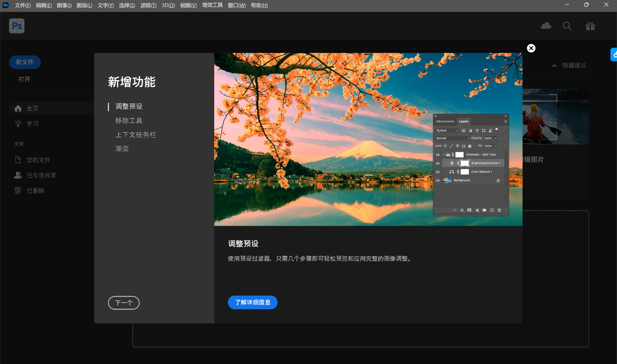Screen dimensions: 617x364
Task: Select 渐变 in feature list
Action: [x=122, y=149]
